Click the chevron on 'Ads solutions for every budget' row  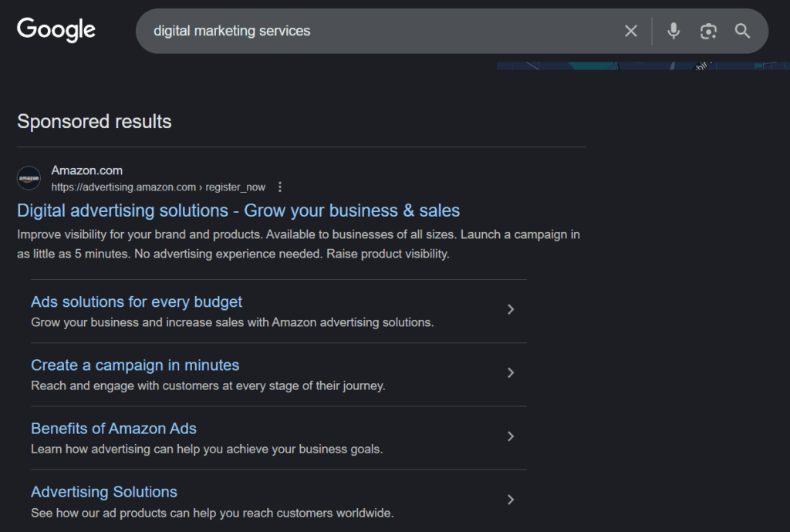(x=510, y=310)
